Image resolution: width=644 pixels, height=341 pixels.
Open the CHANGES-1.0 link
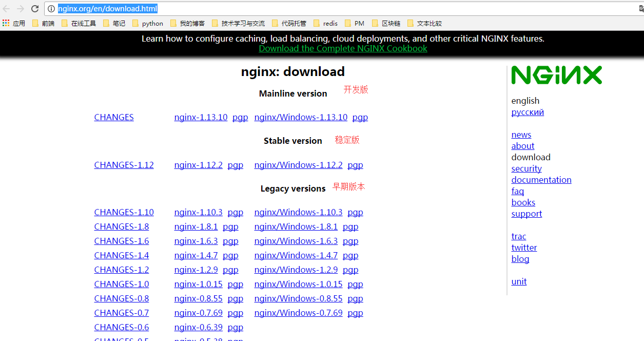coord(122,284)
